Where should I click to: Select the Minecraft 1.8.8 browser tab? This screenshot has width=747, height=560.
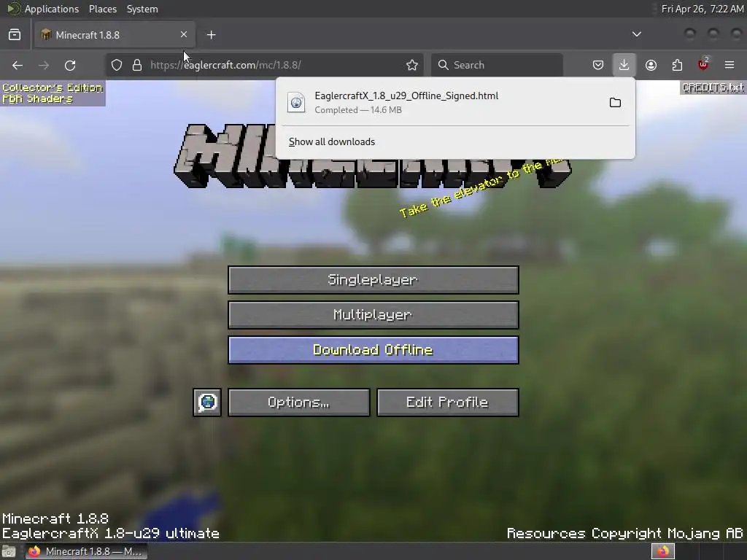[115, 35]
